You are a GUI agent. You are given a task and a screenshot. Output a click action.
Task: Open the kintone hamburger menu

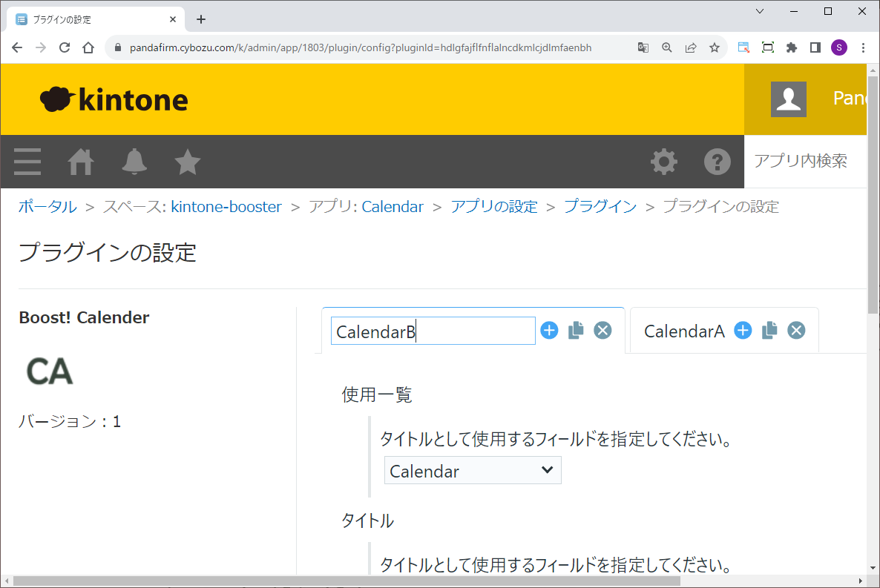[x=27, y=162]
